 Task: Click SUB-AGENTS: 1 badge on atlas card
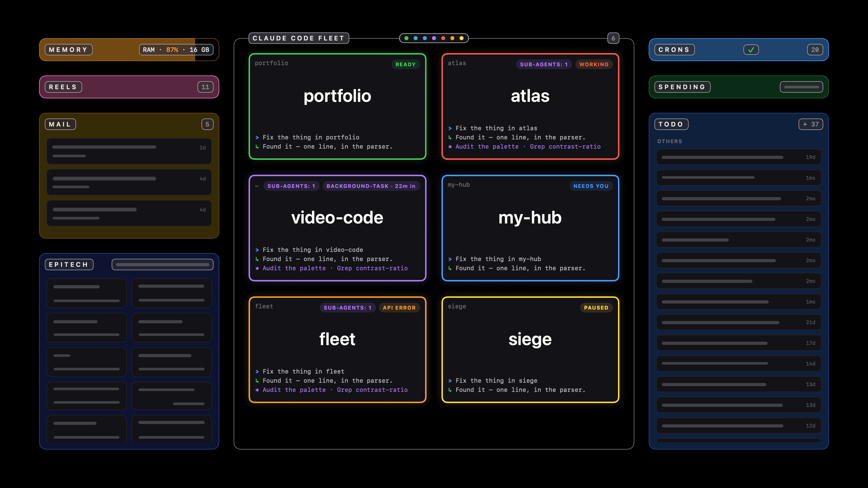544,64
